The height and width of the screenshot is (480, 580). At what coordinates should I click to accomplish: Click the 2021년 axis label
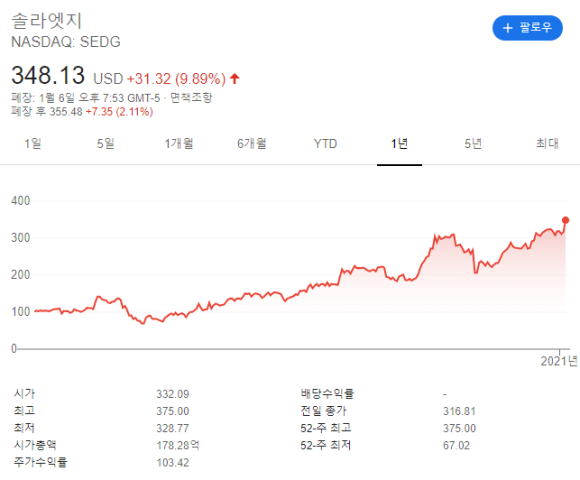(x=559, y=361)
